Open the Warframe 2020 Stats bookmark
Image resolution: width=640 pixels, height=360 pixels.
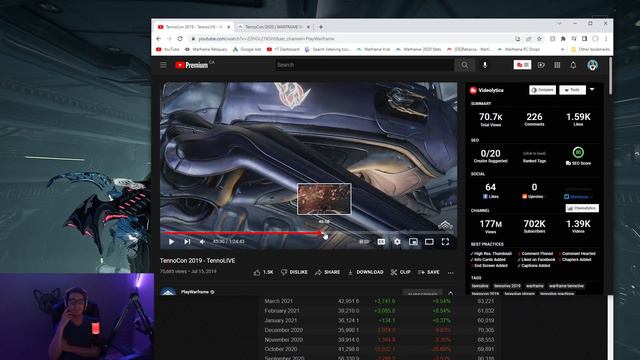tap(418, 49)
